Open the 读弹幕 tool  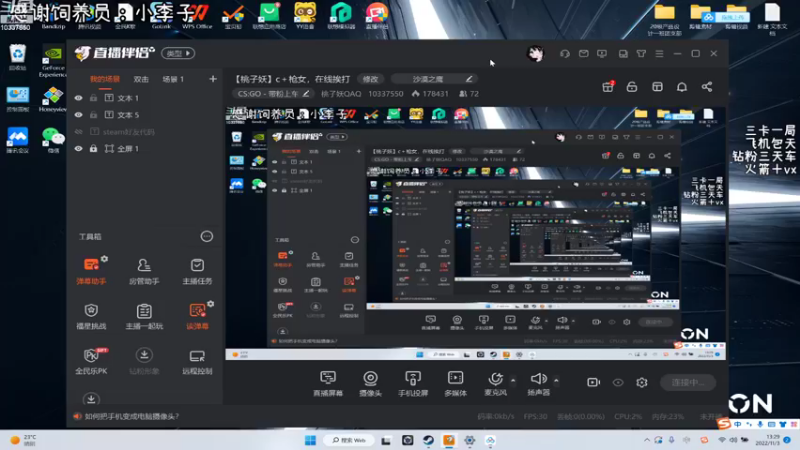197,316
